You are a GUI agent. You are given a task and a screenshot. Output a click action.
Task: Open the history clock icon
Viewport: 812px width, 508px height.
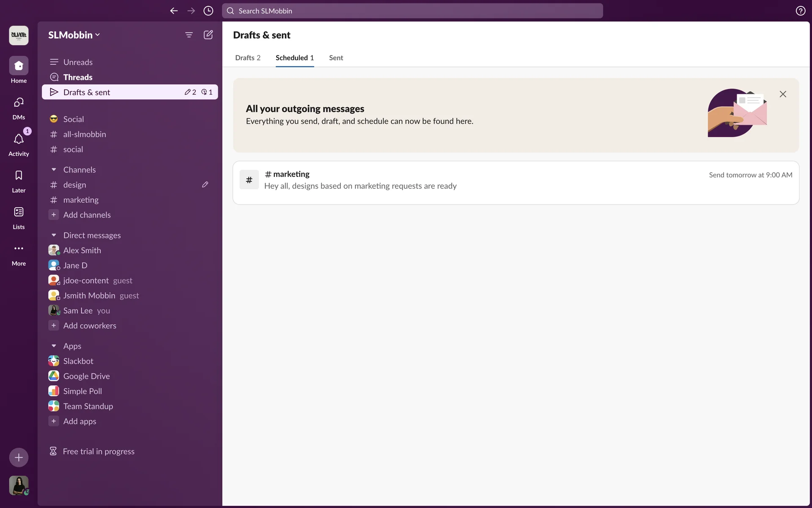tap(208, 11)
